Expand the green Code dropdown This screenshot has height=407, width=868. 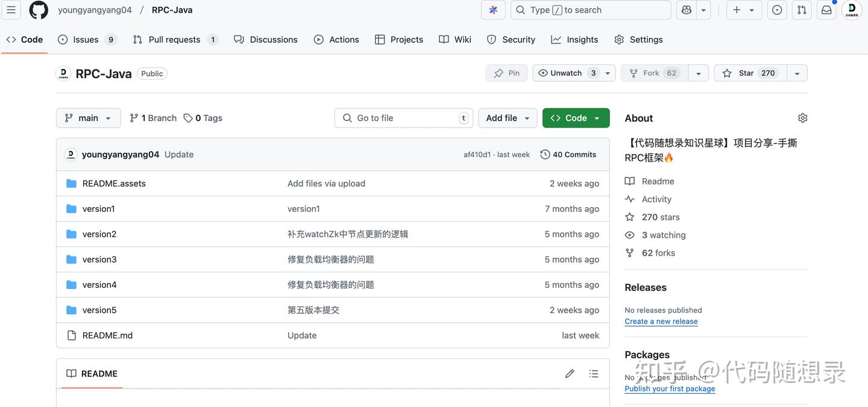coord(576,118)
